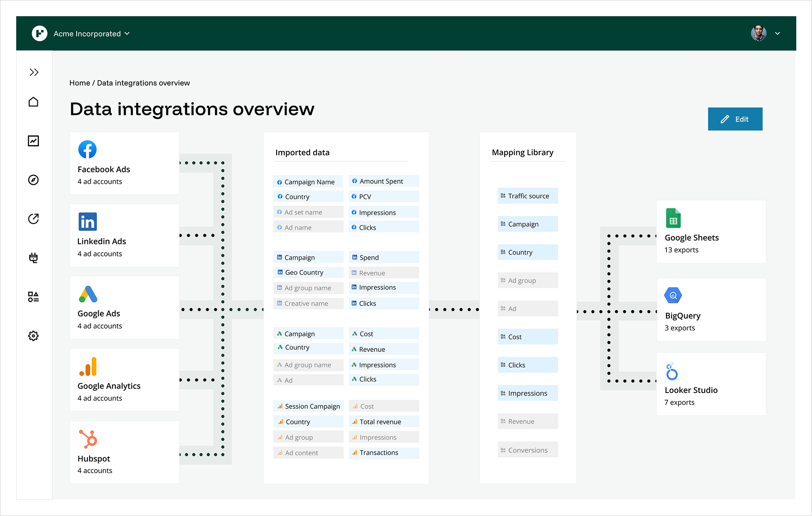This screenshot has height=516, width=812.
Task: Toggle the greyed-out Ad group mapping chip
Action: pyautogui.click(x=527, y=280)
